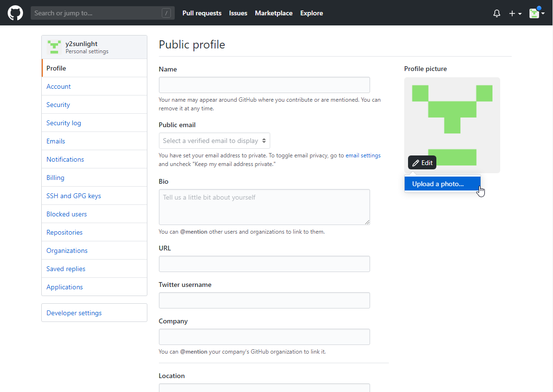Go to Pull requests in top navigation
Viewport: 553px width, 392px height.
[202, 13]
